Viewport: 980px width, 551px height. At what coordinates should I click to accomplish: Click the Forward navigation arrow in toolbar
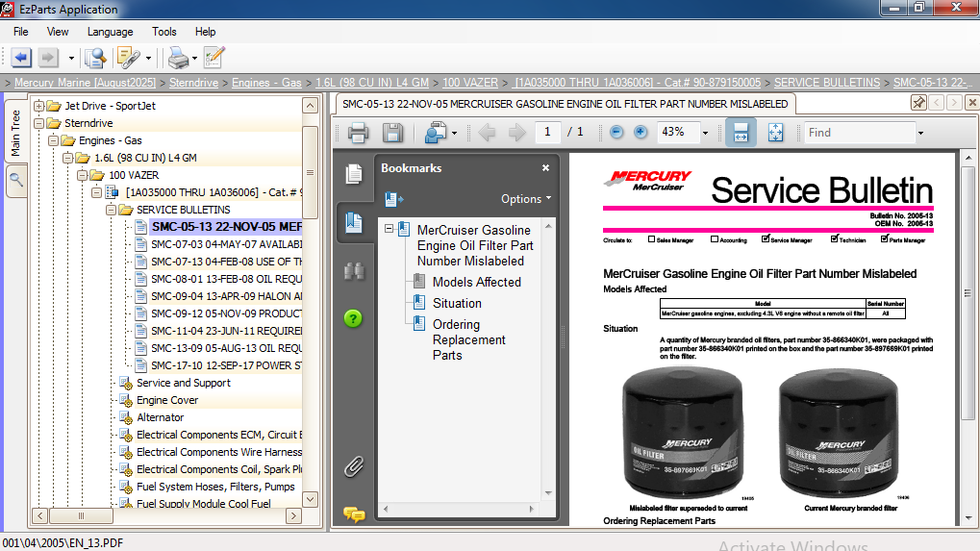tap(48, 58)
